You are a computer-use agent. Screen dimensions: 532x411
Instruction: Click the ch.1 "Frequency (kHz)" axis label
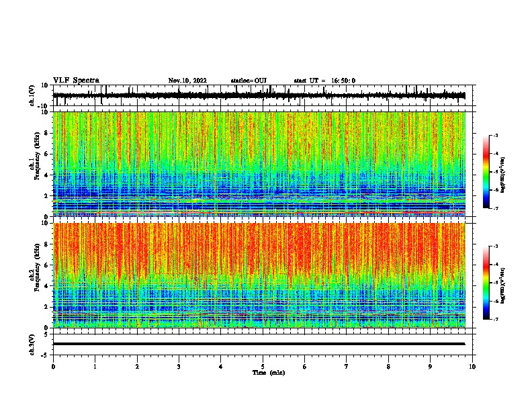[37, 156]
